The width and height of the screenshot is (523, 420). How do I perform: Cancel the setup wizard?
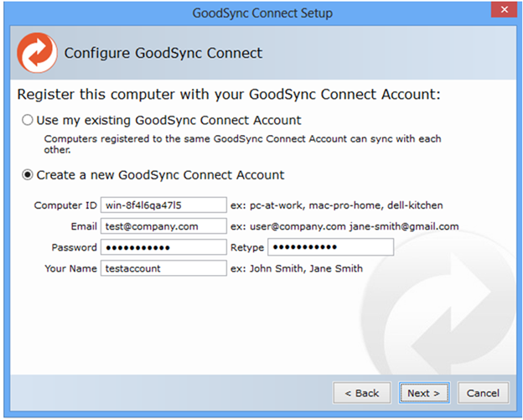(x=483, y=392)
